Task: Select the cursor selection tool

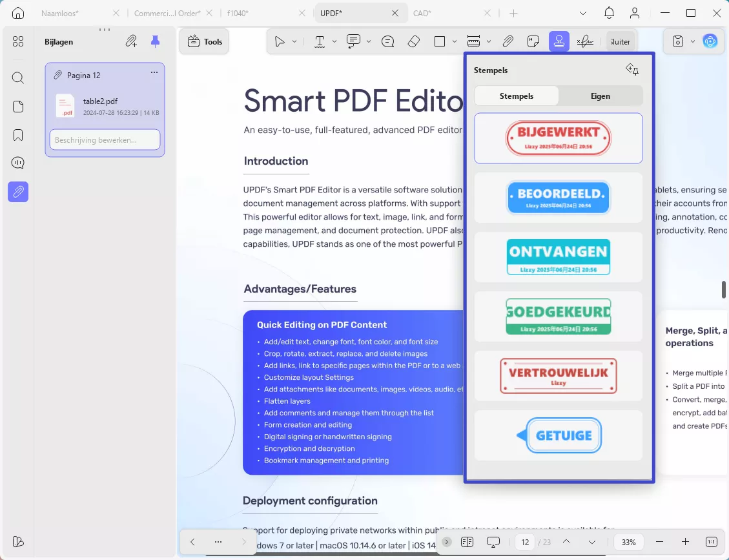Action: [x=280, y=42]
